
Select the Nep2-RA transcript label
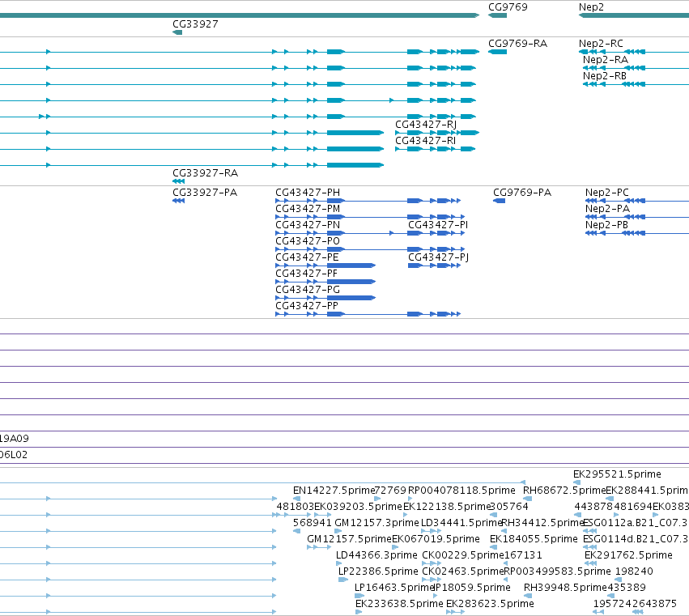(605, 60)
